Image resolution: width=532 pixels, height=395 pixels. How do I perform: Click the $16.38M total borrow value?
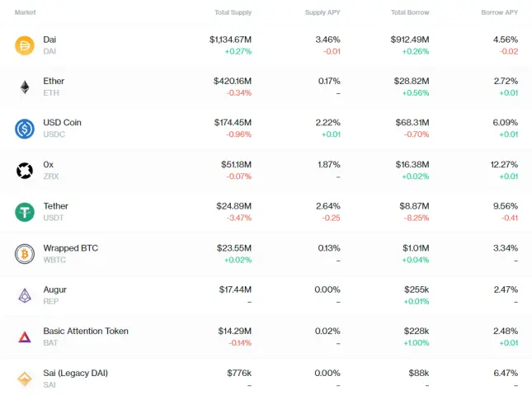[412, 165]
